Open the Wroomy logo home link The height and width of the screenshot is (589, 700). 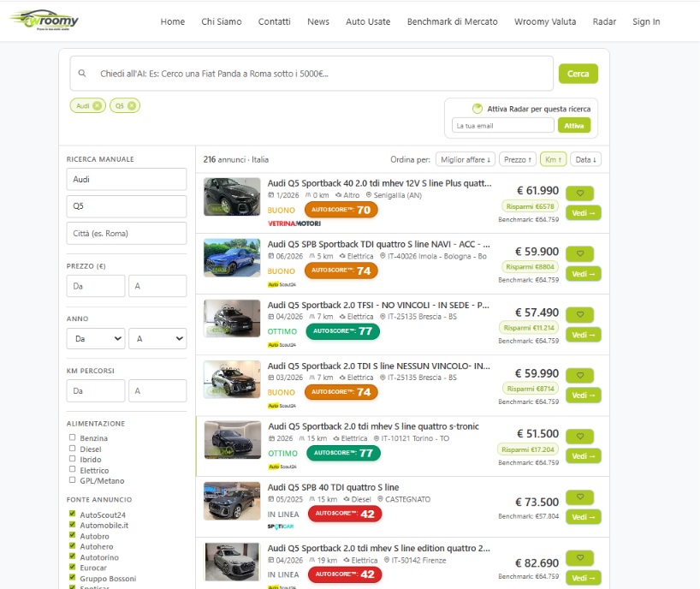click(x=44, y=20)
